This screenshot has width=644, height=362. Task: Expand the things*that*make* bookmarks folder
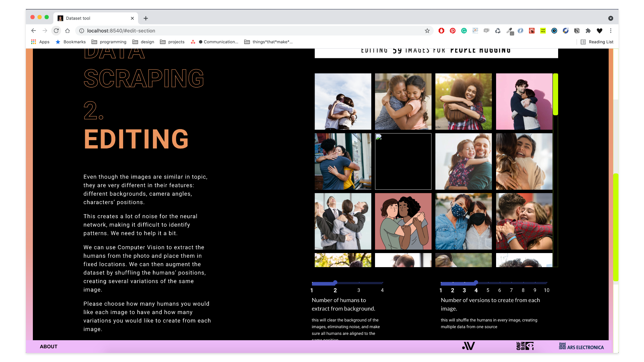(268, 42)
